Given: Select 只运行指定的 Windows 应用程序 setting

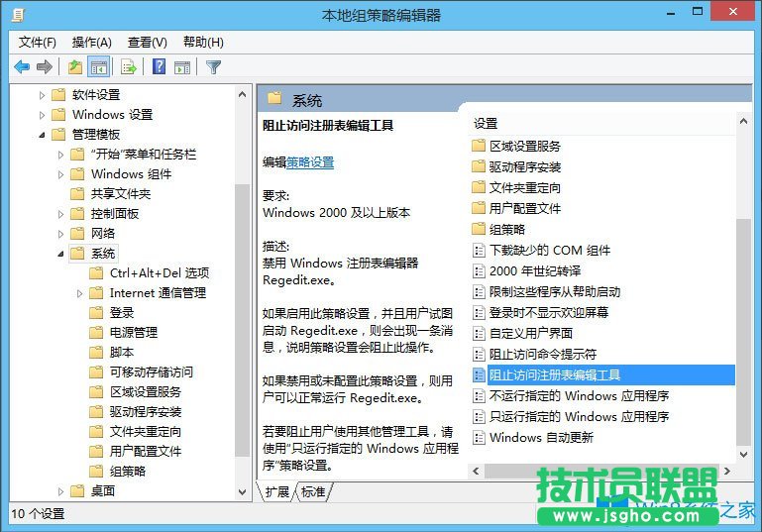Looking at the screenshot, I should tap(579, 417).
